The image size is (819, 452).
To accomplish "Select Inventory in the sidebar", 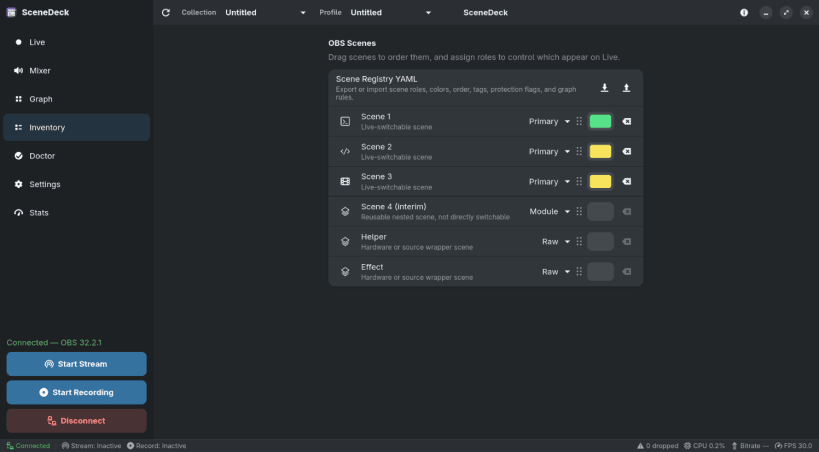I will [x=76, y=128].
